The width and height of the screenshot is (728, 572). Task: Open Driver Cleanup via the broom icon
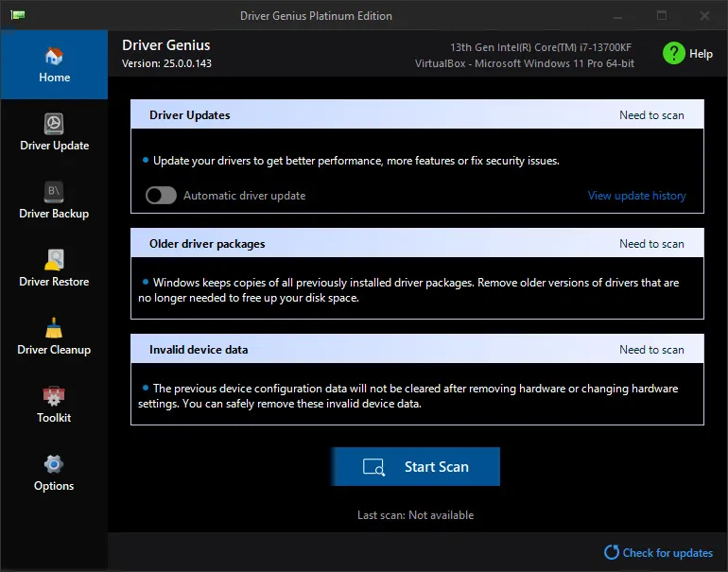tap(54, 328)
